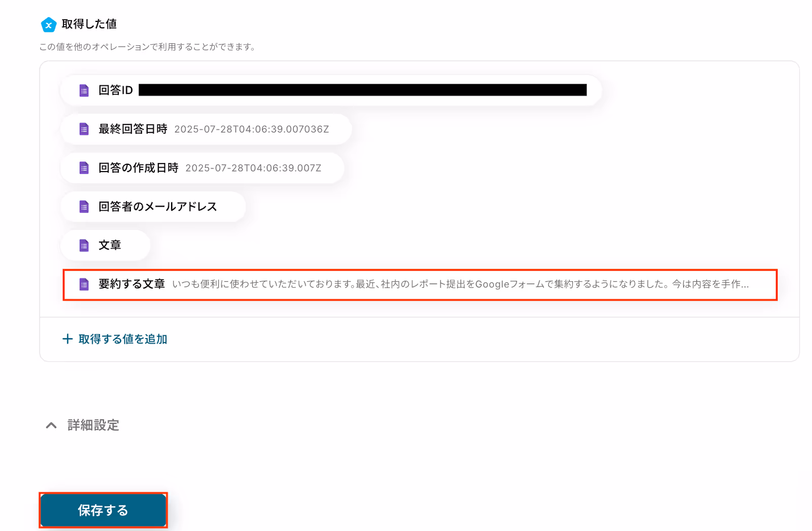Select the 最終回答日時 timestamp value

click(252, 129)
